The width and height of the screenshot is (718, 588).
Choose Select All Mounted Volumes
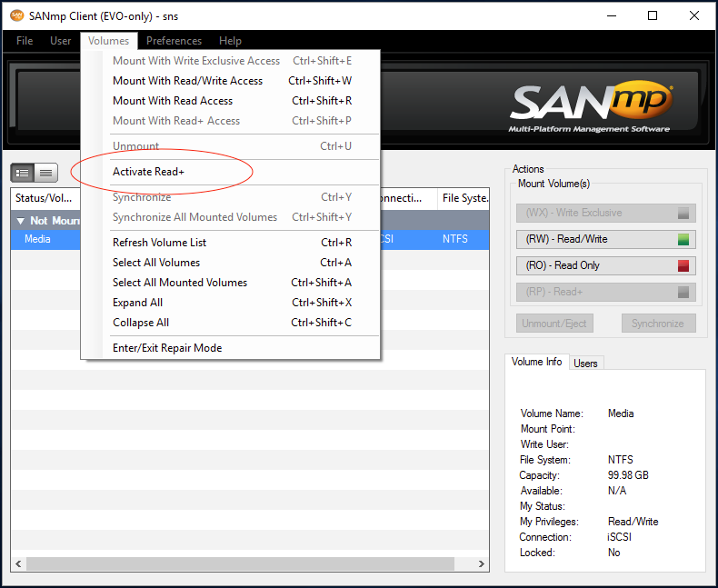pos(232,283)
